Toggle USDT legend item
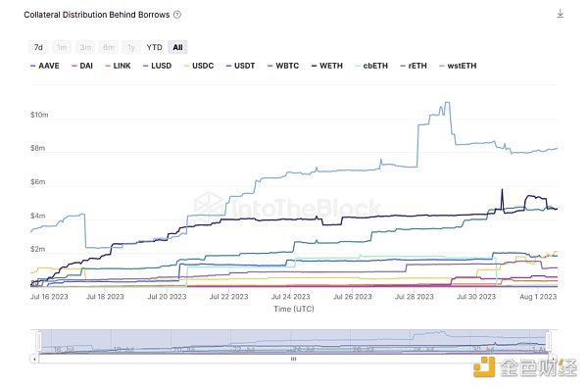This screenshot has width=588, height=388. pyautogui.click(x=241, y=66)
